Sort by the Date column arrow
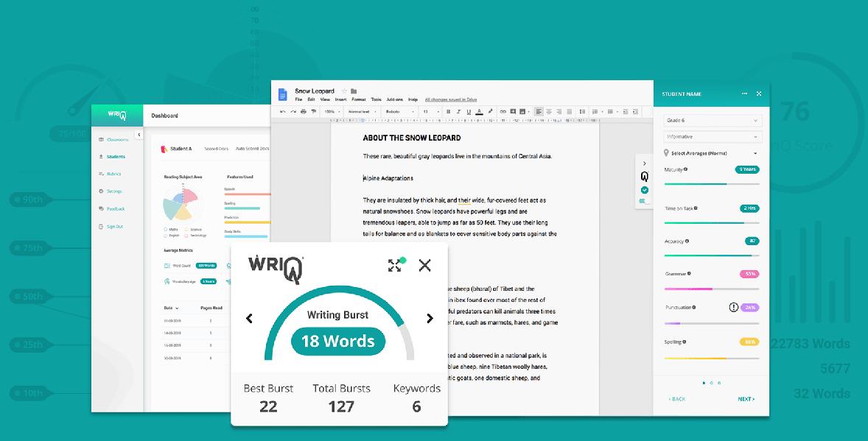The width and height of the screenshot is (868, 441). coord(177,308)
